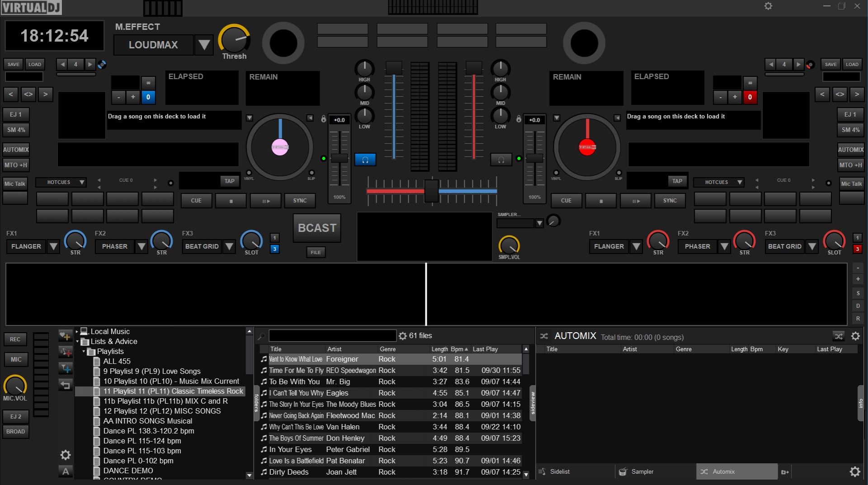Click the left deck SYNC button

tap(300, 201)
